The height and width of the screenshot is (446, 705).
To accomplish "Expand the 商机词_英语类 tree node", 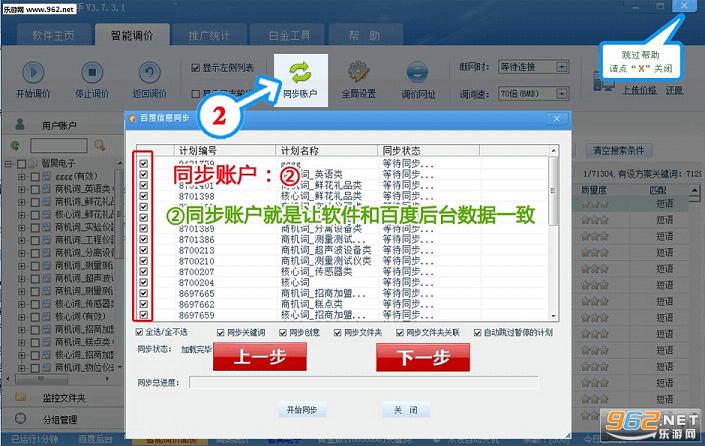I will 22,190.
